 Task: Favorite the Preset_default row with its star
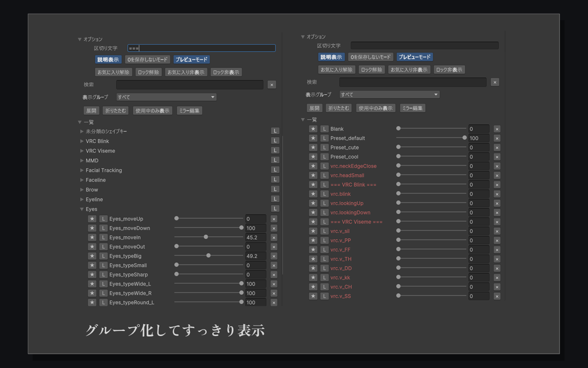coord(313,138)
